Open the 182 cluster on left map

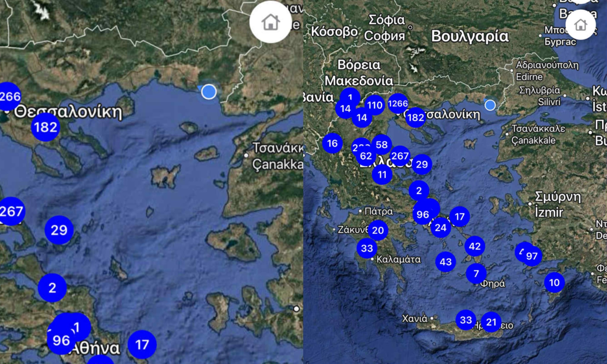click(45, 127)
